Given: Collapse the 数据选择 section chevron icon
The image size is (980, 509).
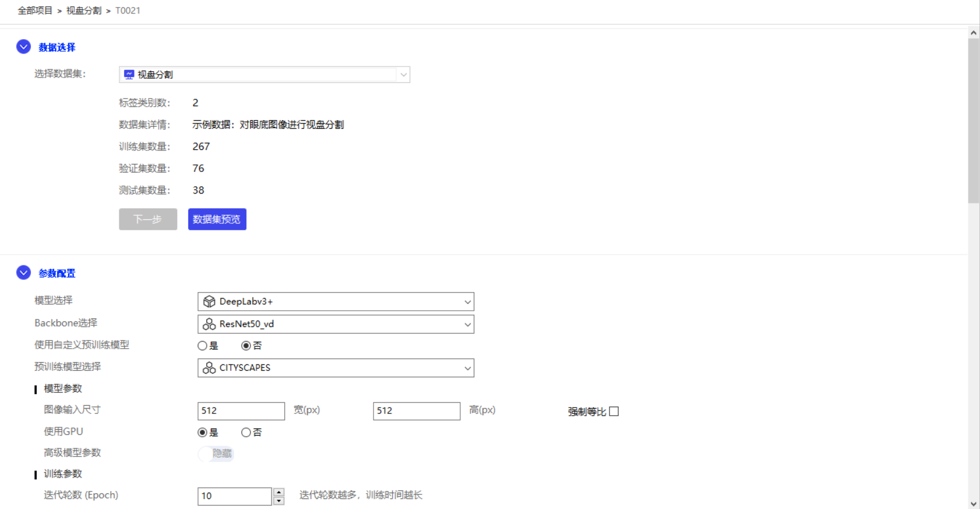Looking at the screenshot, I should 23,47.
